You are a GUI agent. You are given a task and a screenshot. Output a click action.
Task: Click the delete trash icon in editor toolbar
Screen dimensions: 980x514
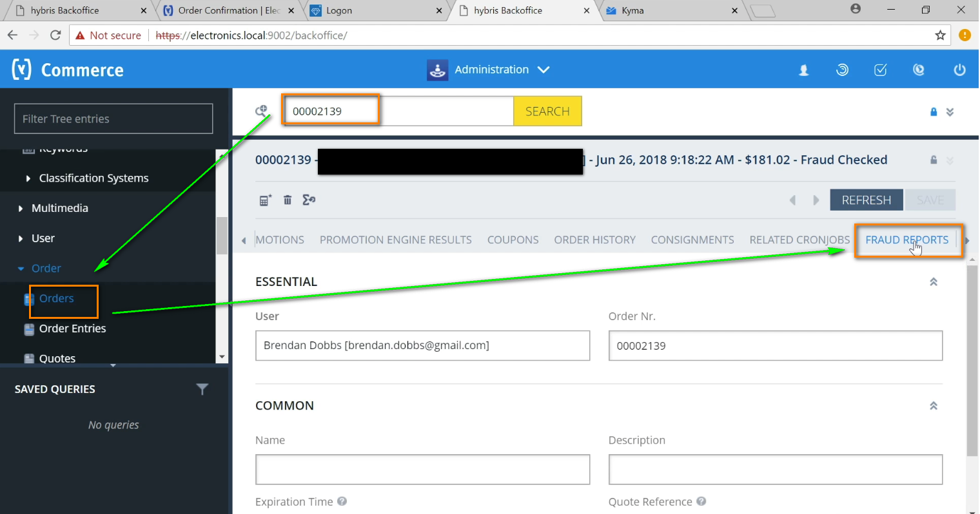pos(288,200)
